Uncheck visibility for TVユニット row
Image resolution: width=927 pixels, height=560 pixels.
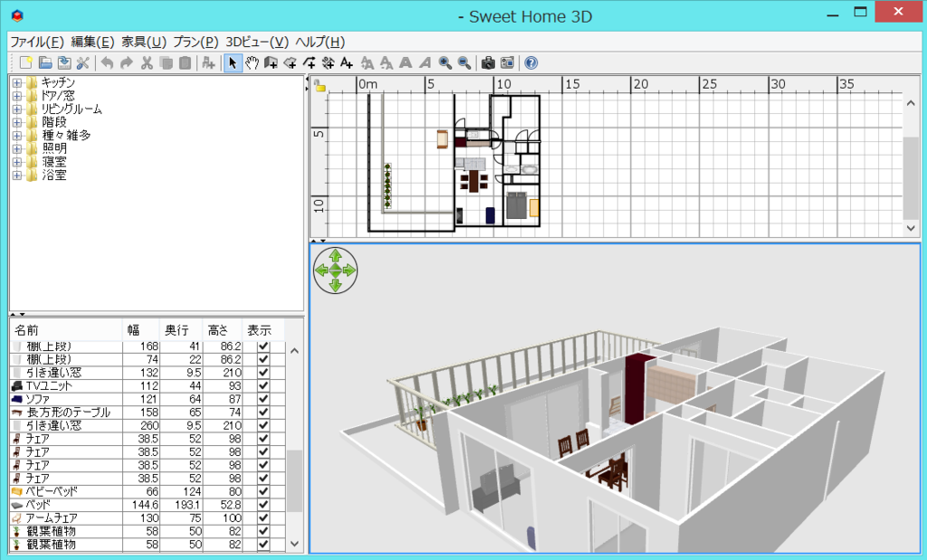click(263, 385)
